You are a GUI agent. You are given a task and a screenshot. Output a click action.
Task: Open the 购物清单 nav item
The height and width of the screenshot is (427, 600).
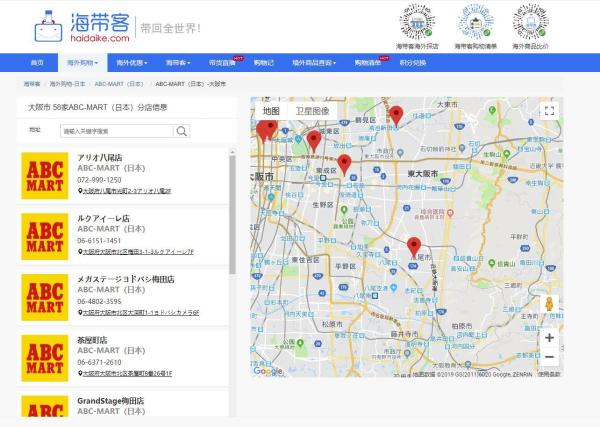[368, 63]
